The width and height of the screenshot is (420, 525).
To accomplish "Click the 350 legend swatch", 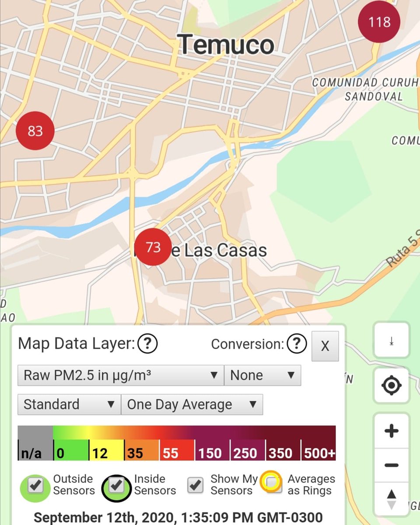I will [x=283, y=450].
